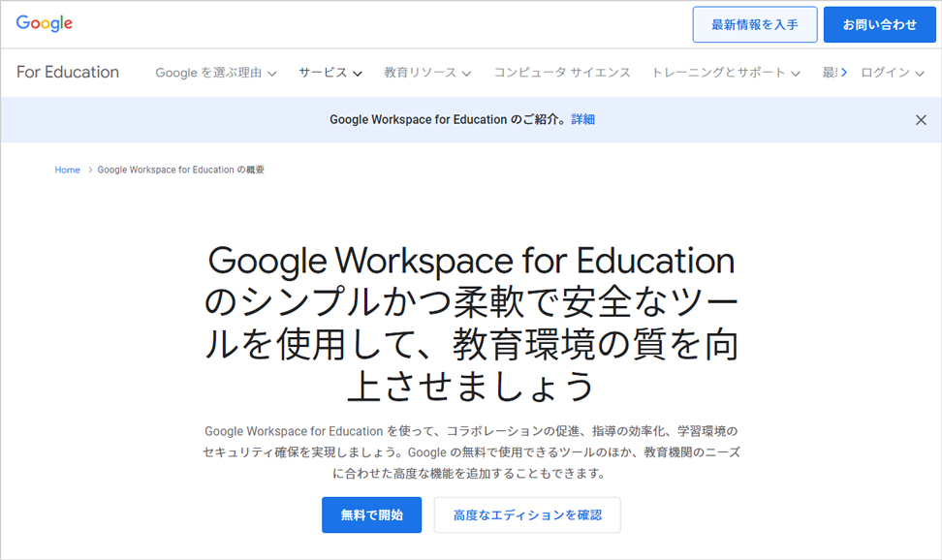Go to Home breadcrumb link

[67, 171]
